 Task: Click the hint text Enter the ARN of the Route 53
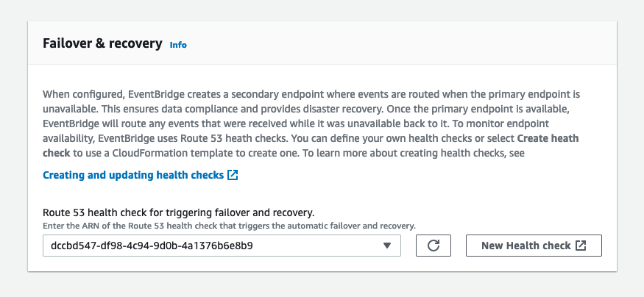coord(229,226)
